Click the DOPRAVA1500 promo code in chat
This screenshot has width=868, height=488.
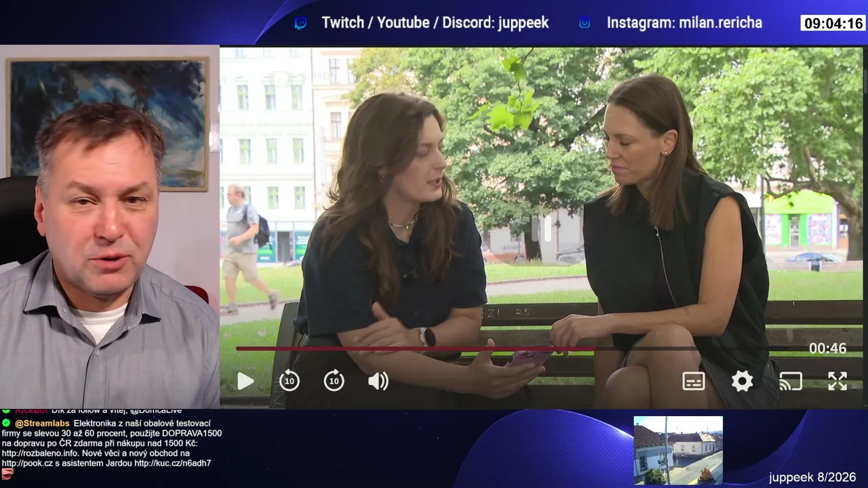point(191,433)
